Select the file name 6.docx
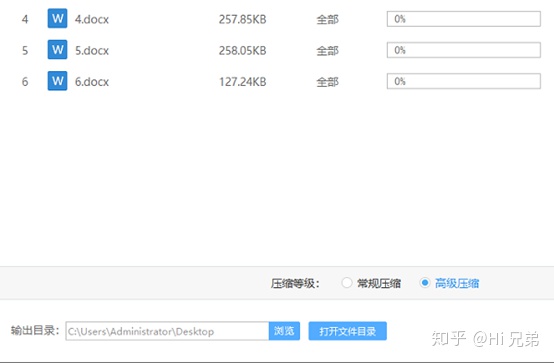 [x=92, y=82]
